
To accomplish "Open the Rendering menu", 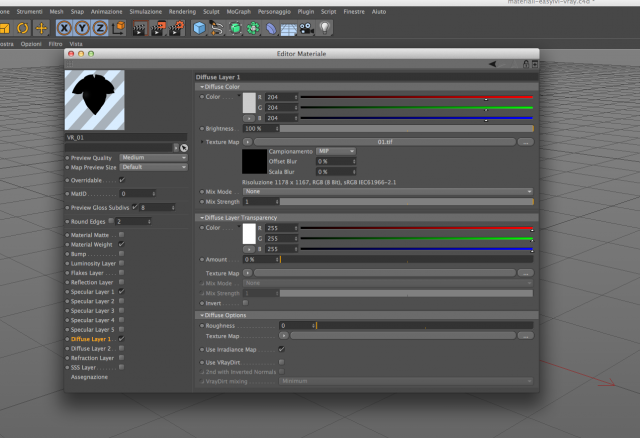I will coord(182,12).
